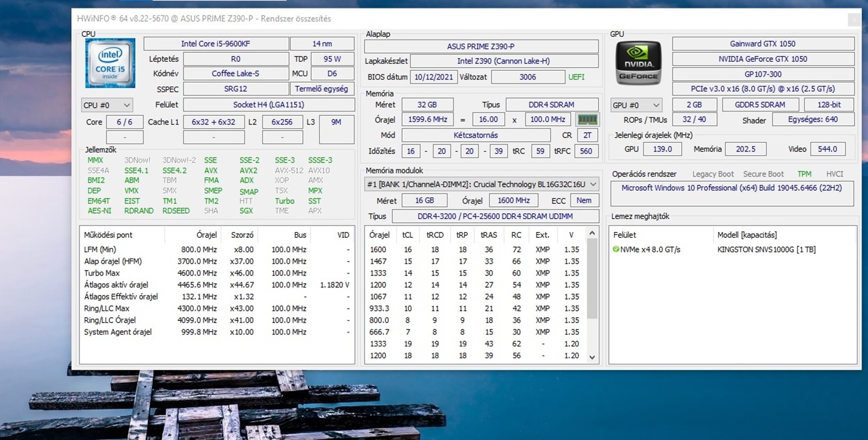Click the SGX feature label
868x440 pixels.
[247, 211]
